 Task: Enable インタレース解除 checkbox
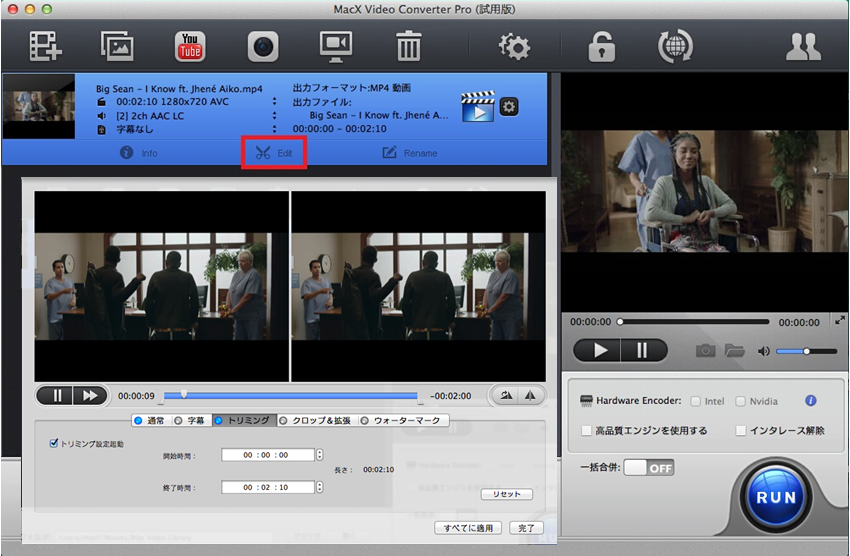pyautogui.click(x=740, y=430)
